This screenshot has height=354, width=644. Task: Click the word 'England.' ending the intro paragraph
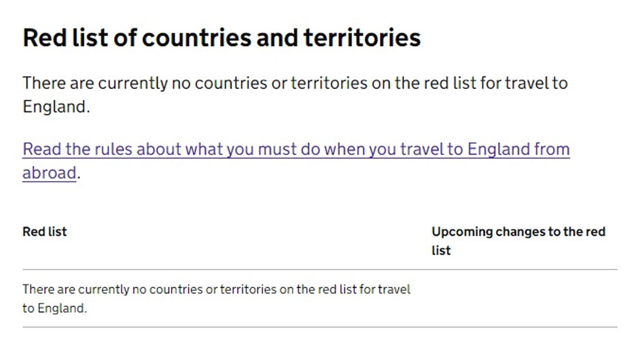56,107
